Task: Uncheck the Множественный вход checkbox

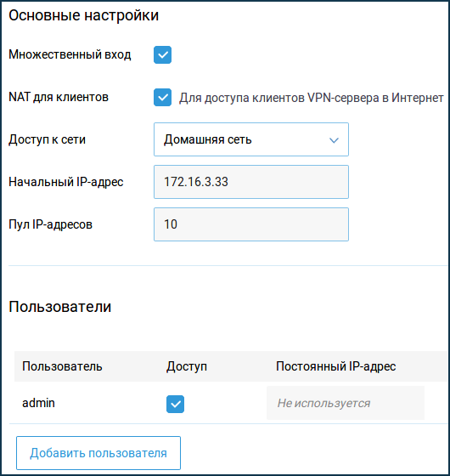Action: point(162,55)
